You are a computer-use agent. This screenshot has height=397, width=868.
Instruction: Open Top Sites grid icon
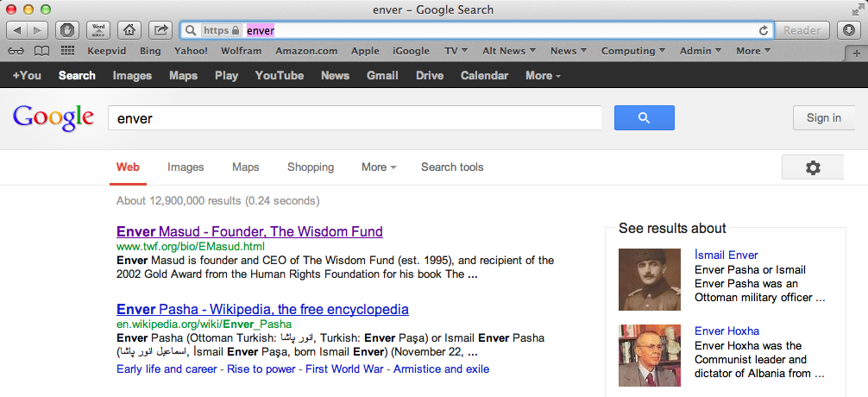67,51
